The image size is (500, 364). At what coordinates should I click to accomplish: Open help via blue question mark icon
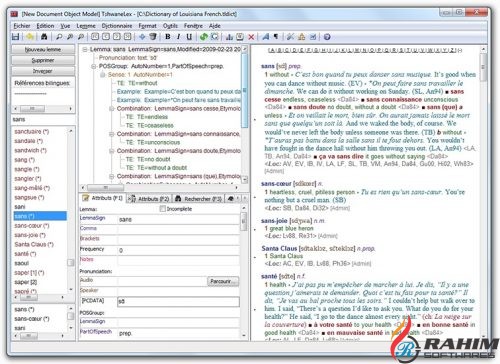coord(327,37)
